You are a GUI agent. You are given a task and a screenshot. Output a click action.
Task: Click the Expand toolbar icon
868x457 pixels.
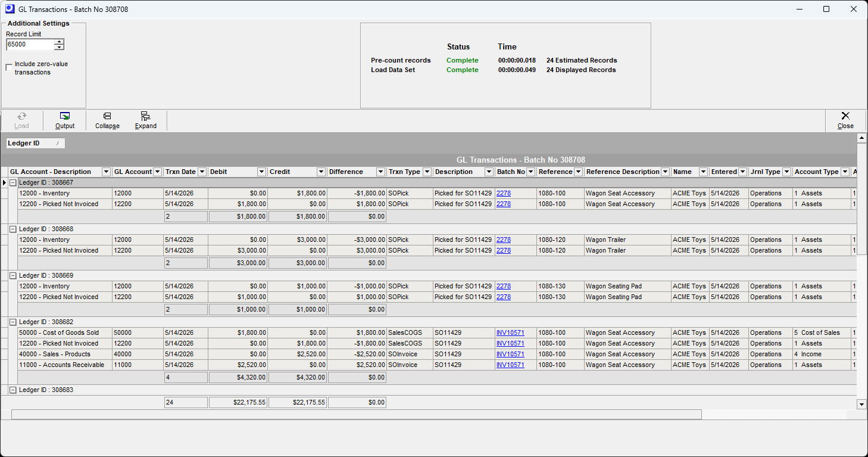tap(145, 116)
